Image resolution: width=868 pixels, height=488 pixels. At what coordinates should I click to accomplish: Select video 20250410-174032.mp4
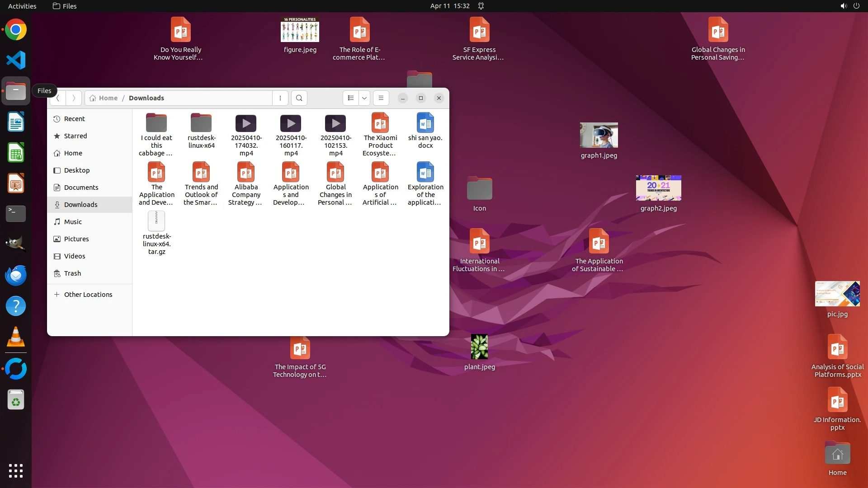tap(246, 134)
